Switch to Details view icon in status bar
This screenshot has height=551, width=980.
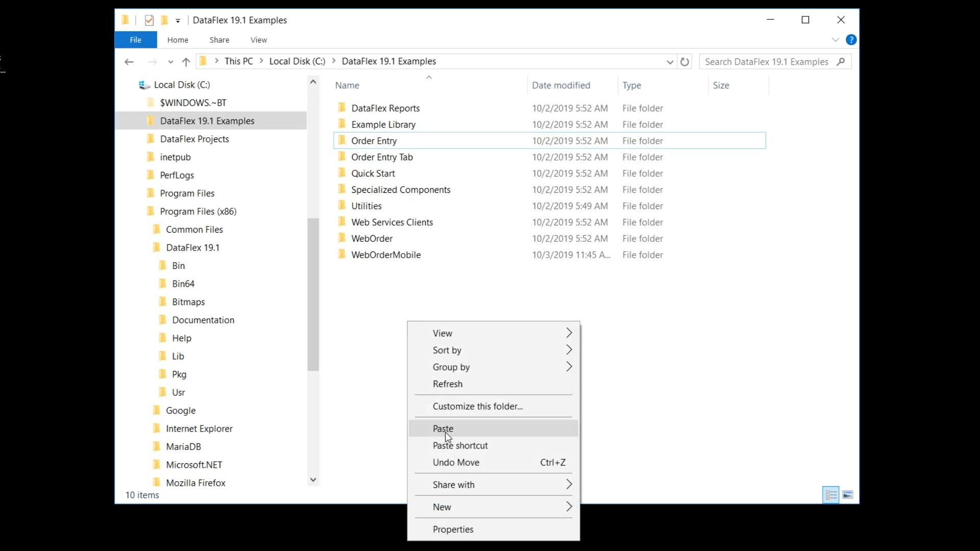(830, 495)
